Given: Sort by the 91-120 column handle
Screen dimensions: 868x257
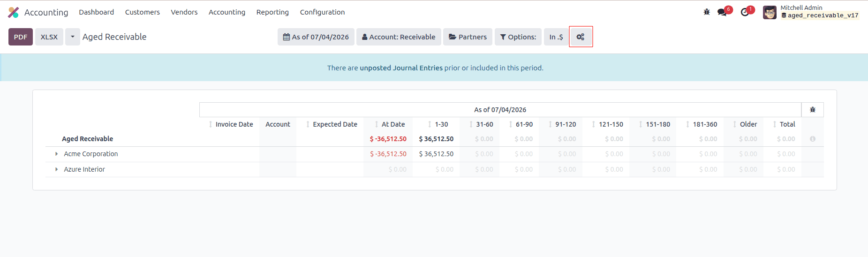Looking at the screenshot, I should [550, 124].
